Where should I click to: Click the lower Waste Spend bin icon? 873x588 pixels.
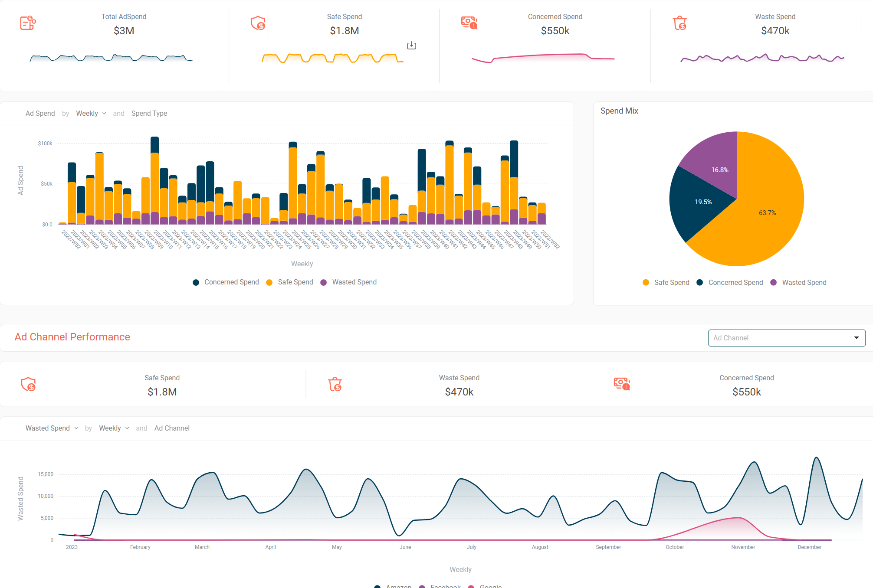(335, 384)
